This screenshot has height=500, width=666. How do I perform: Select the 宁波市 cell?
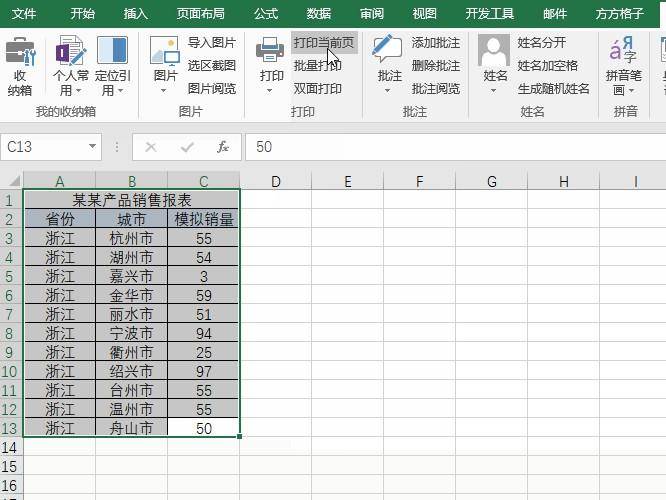(132, 333)
